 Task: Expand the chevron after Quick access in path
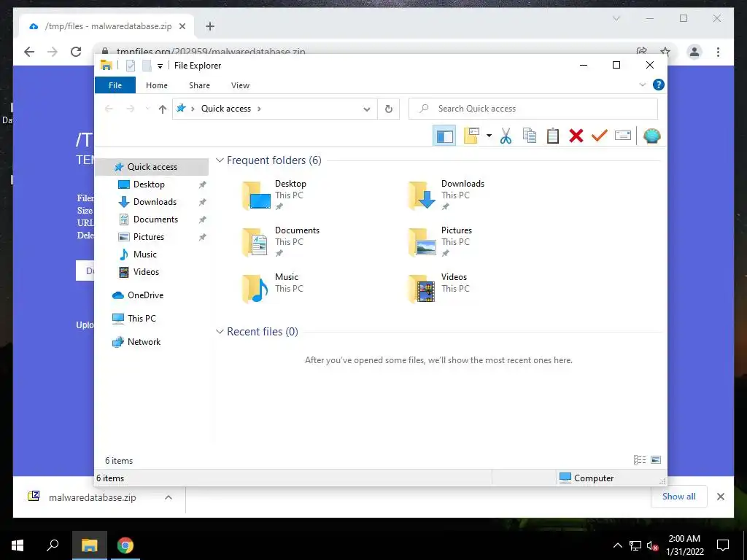[x=259, y=109]
